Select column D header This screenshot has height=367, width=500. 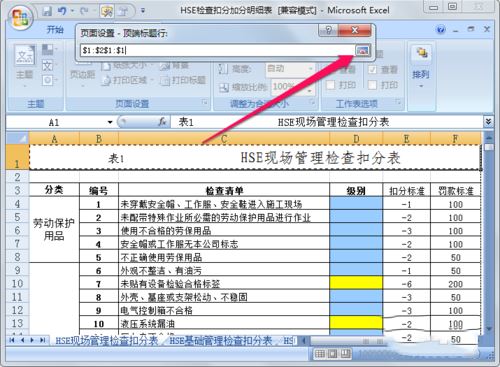coord(356,138)
